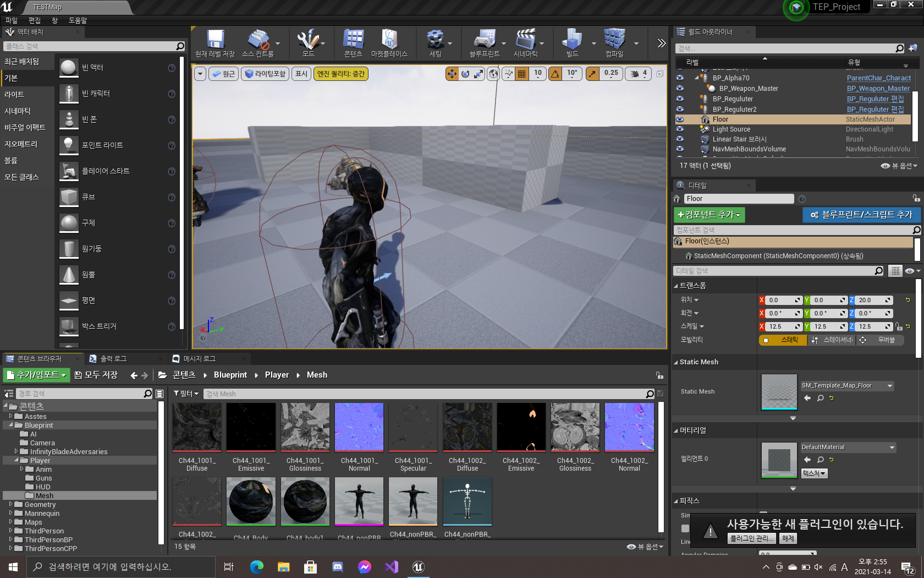The image size is (924, 578).
Task: Toggle visibility of the BP_Regulater2 actor
Action: click(680, 110)
